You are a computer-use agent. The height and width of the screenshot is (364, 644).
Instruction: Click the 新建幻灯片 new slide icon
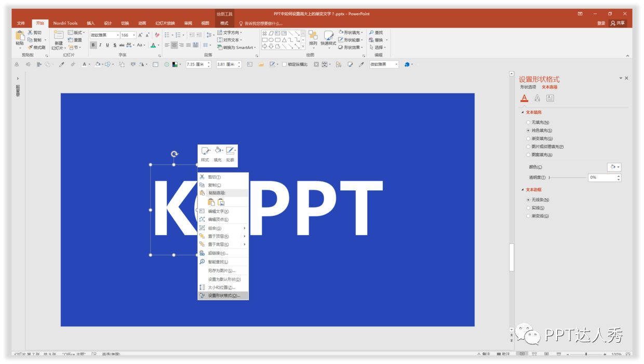click(58, 35)
